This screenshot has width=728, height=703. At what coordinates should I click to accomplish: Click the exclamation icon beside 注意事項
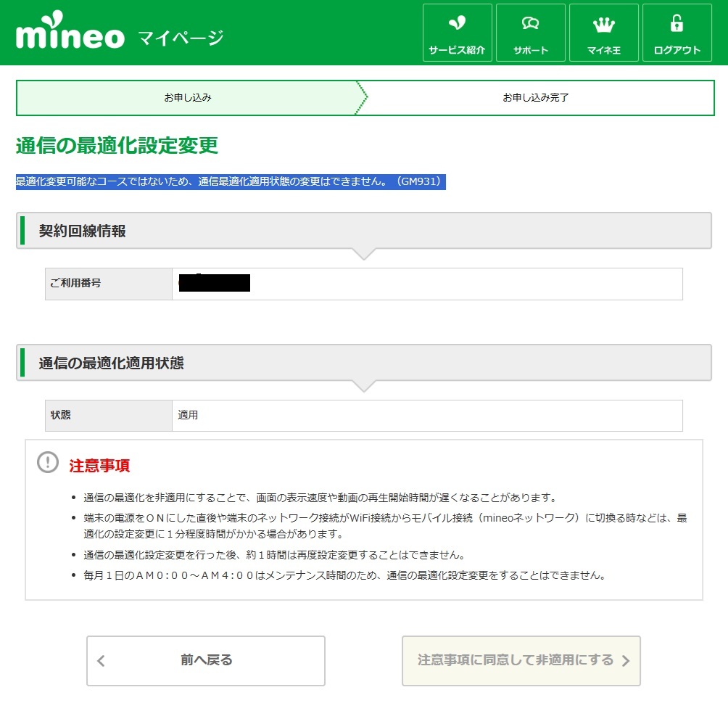48,463
